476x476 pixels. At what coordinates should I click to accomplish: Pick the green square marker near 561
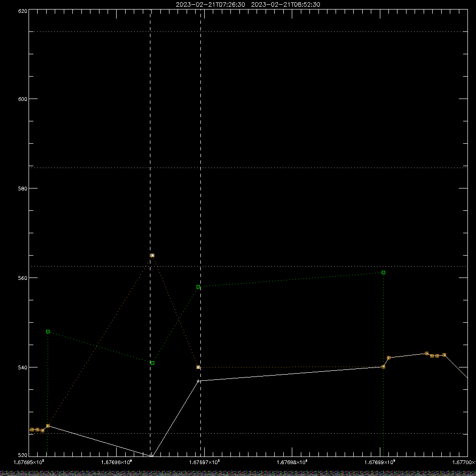click(x=383, y=273)
